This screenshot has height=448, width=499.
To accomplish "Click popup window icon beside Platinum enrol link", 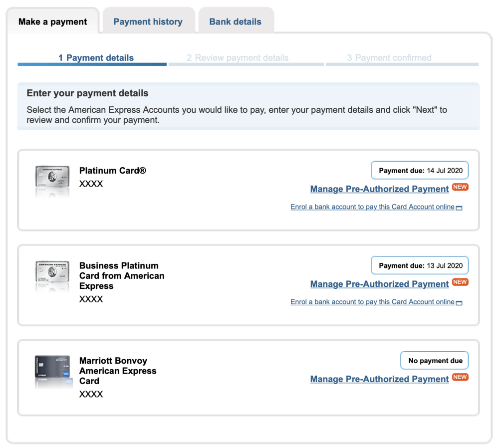I will point(460,208).
